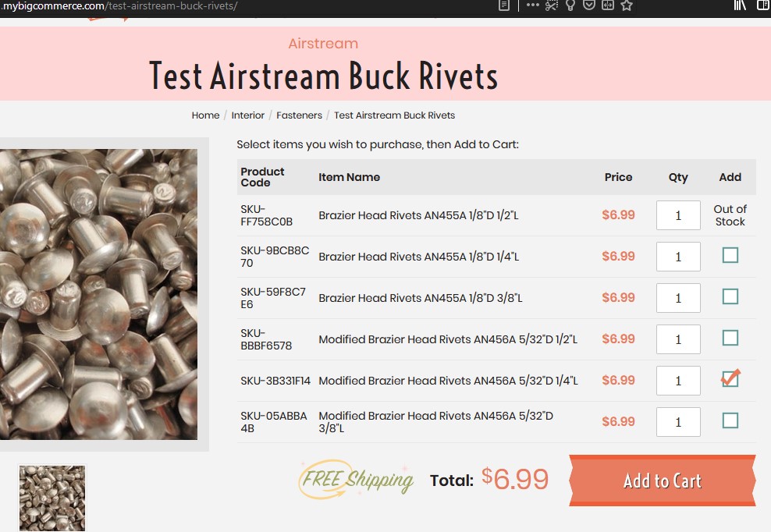This screenshot has height=532, width=771.
Task: Click 'Modified Brazier Head Rivets AN456A 5/32"D 1/4"L' name
Action: click(449, 381)
